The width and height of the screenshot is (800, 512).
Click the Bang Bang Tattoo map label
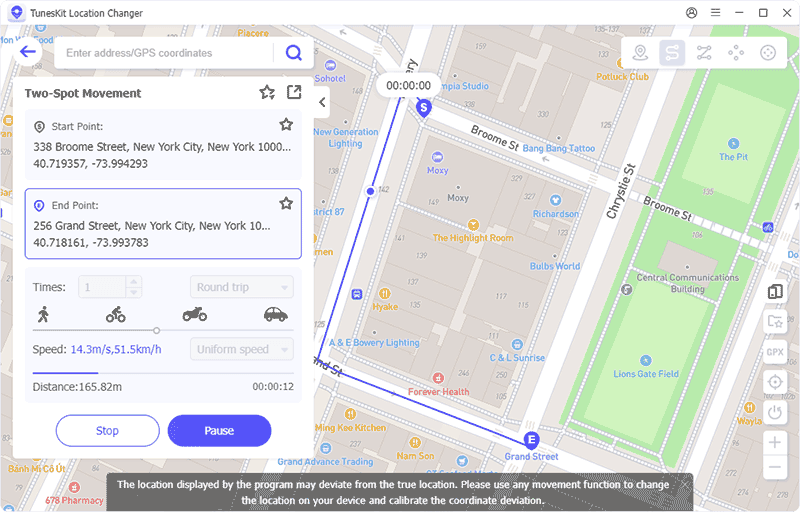tap(559, 148)
